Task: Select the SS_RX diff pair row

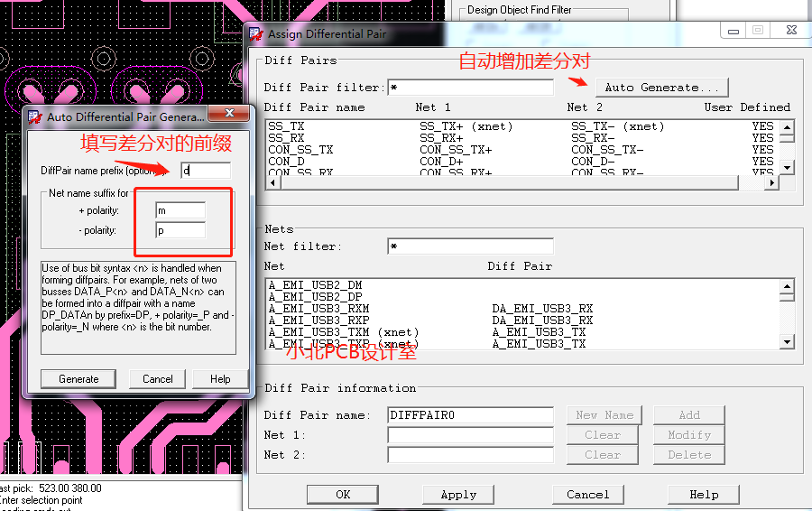Action: click(522, 138)
